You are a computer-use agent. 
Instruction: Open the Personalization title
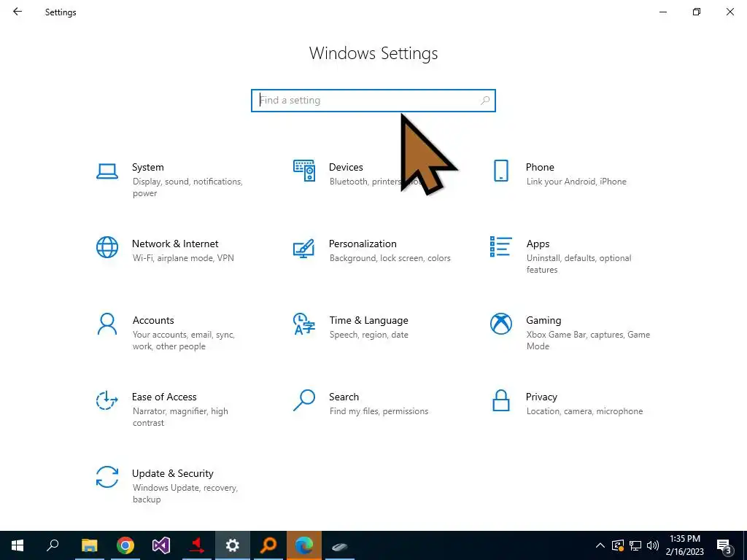363,244
